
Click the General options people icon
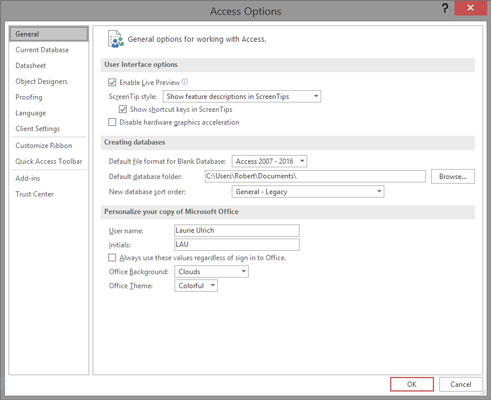click(116, 39)
